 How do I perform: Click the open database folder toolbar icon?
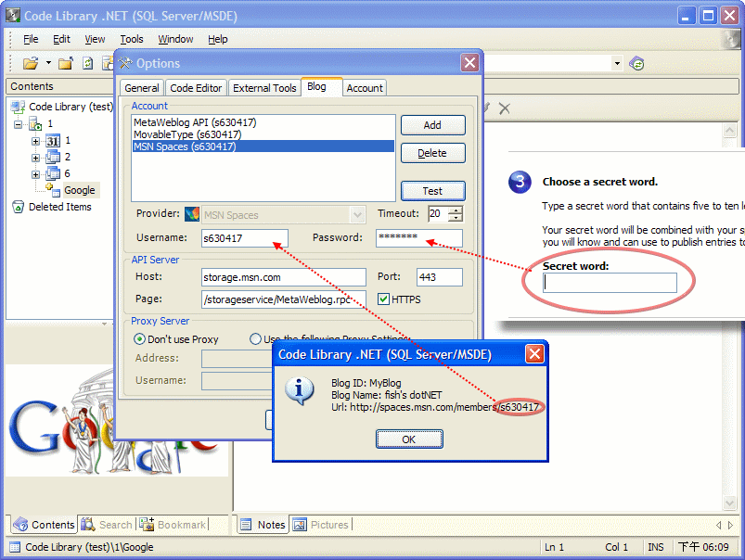[x=31, y=63]
